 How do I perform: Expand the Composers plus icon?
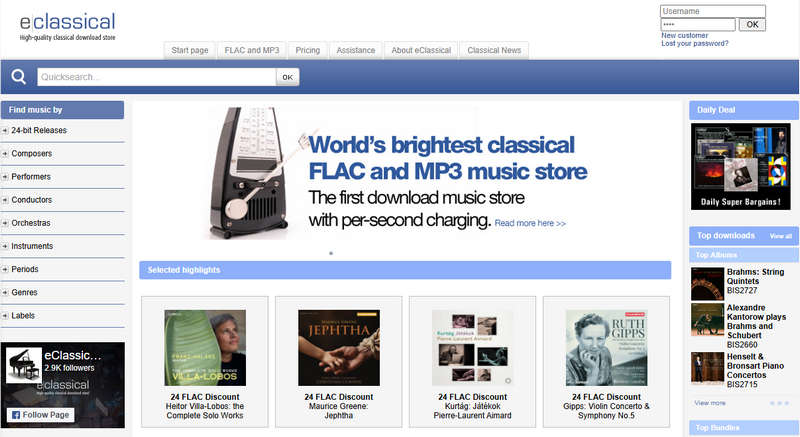(5, 153)
